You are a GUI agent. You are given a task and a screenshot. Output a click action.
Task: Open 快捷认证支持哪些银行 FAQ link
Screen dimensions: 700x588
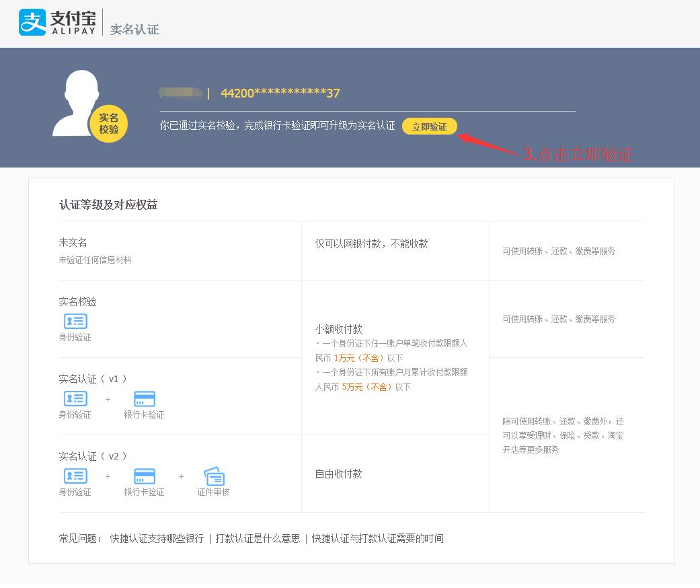coord(157,538)
